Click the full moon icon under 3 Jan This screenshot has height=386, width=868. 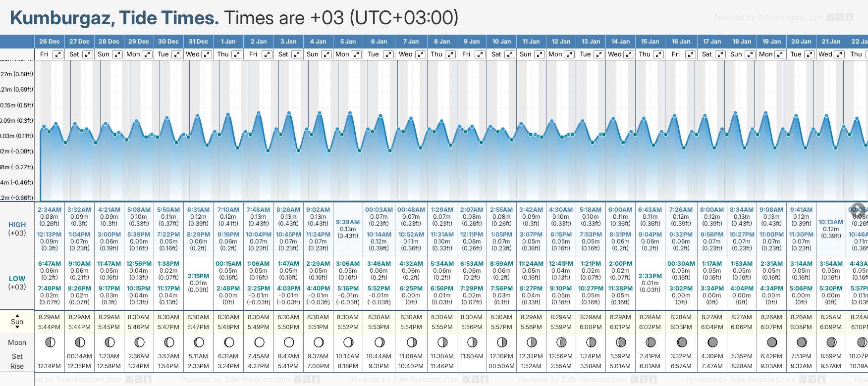(289, 342)
